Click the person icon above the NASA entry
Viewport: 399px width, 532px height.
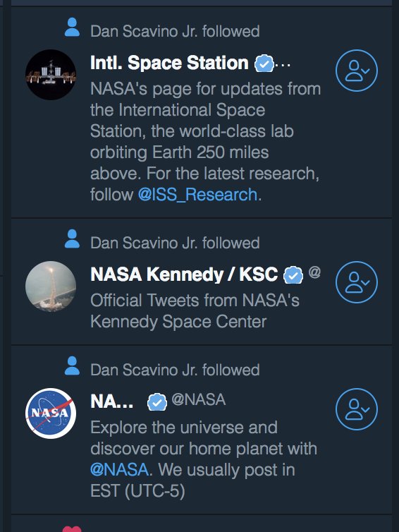(72, 365)
